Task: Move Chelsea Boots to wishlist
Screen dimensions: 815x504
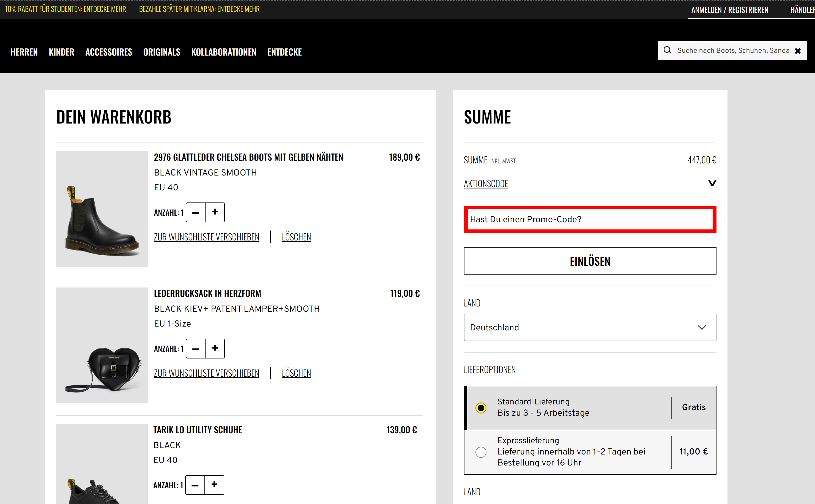Action: click(206, 237)
